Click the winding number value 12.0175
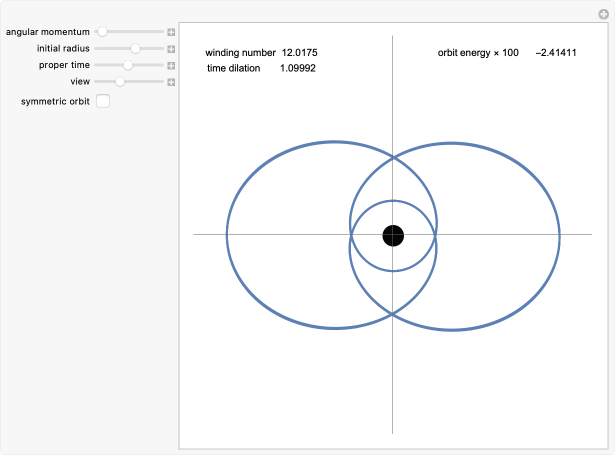Image resolution: width=615 pixels, height=456 pixels. click(300, 52)
